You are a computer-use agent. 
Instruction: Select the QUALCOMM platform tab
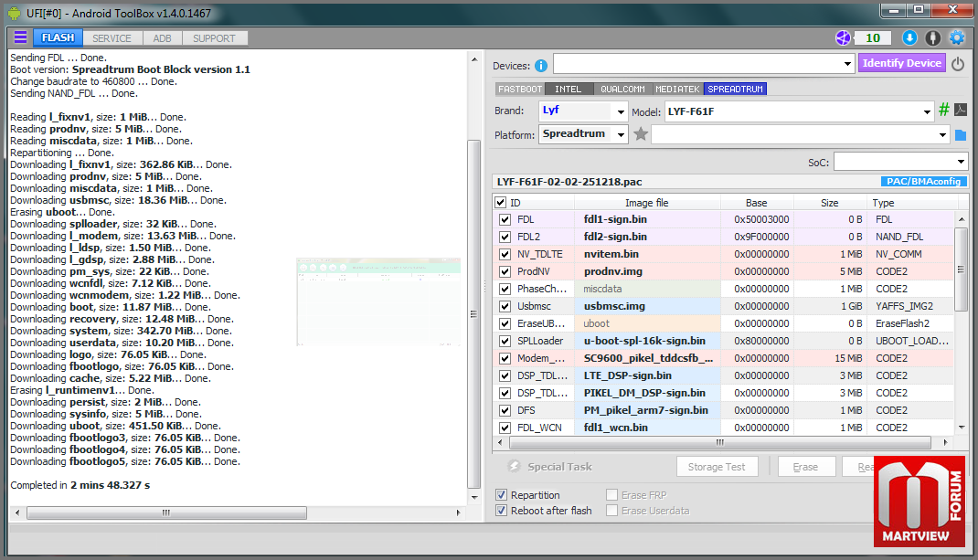click(x=622, y=90)
